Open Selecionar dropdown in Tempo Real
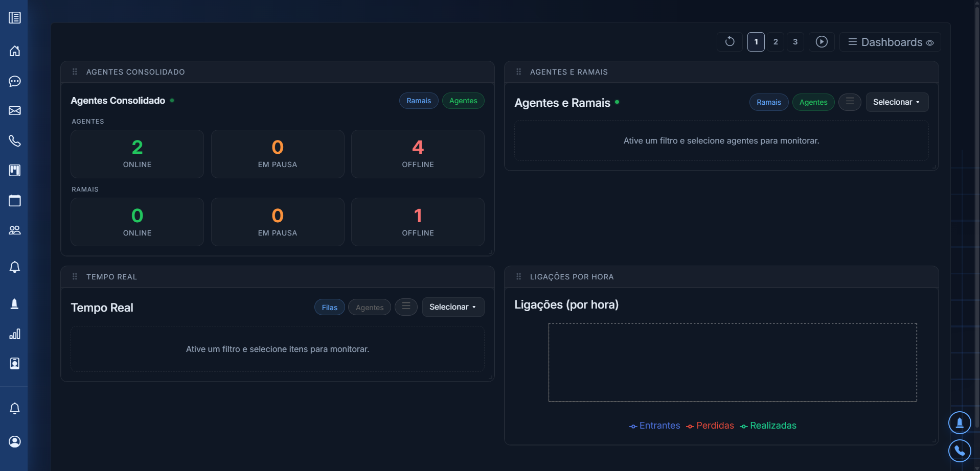This screenshot has height=471, width=980. (453, 307)
